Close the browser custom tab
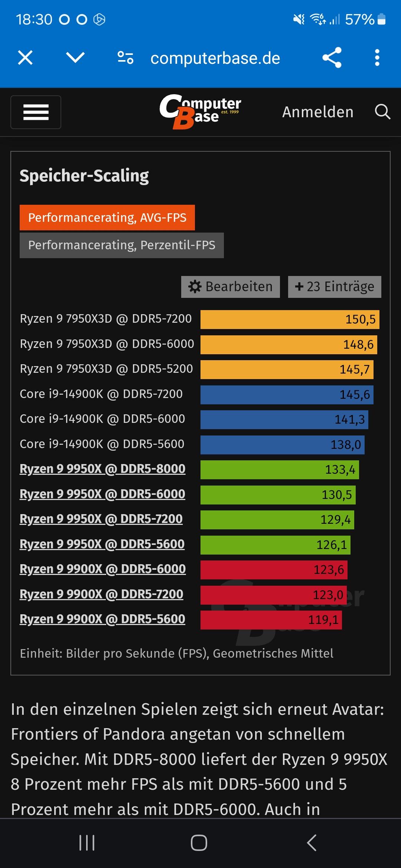401x868 pixels. [25, 58]
